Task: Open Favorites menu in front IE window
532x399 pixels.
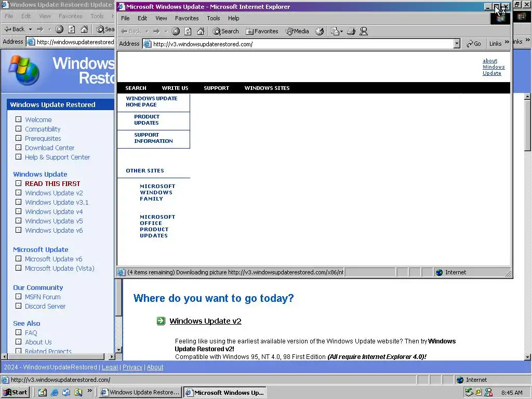Action: pyautogui.click(x=187, y=18)
